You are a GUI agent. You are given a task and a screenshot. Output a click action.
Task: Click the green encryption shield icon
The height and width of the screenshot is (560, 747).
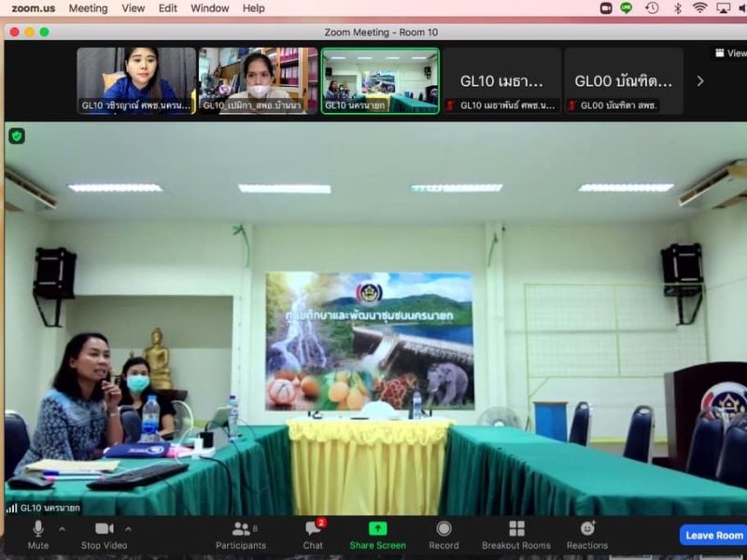click(x=17, y=136)
